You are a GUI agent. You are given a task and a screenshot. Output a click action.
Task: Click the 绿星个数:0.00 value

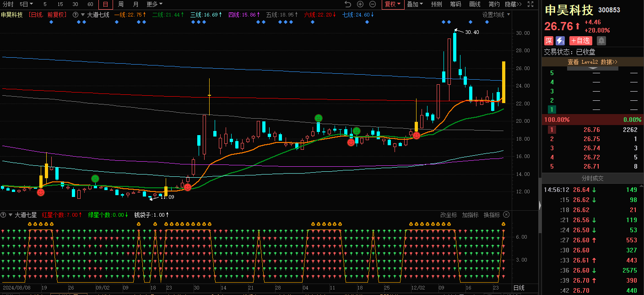108,214
